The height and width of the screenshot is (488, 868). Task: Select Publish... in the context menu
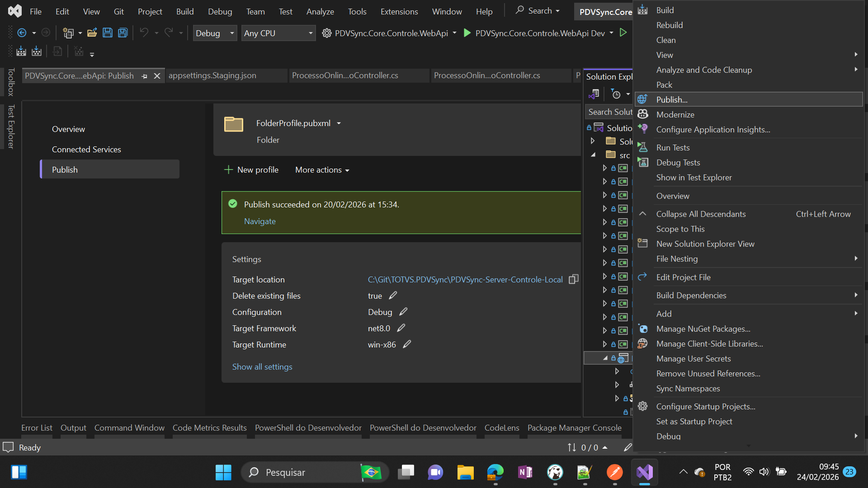tap(672, 99)
